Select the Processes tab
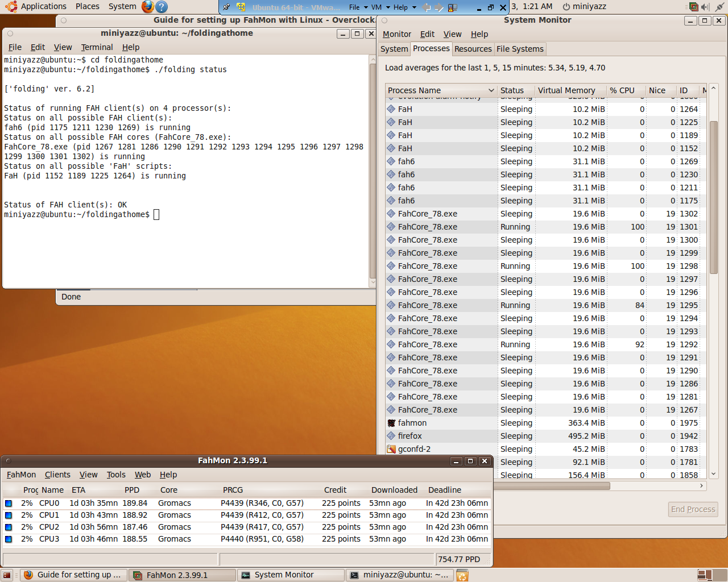Image resolution: width=728 pixels, height=582 pixels. pos(431,48)
